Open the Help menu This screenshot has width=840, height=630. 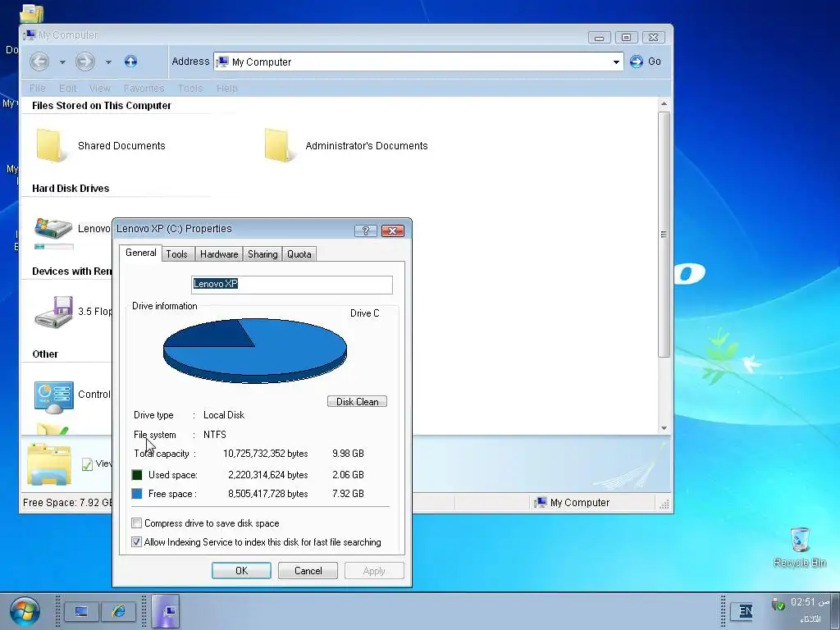[226, 89]
